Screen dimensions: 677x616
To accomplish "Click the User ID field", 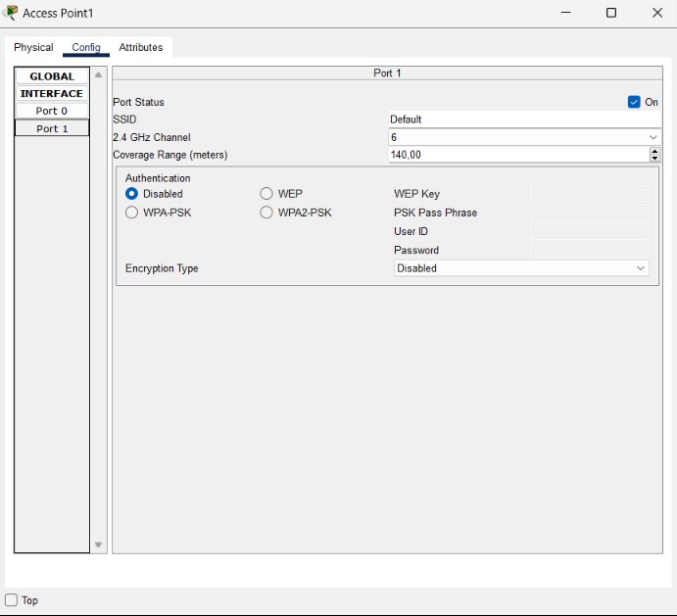I will pos(589,231).
